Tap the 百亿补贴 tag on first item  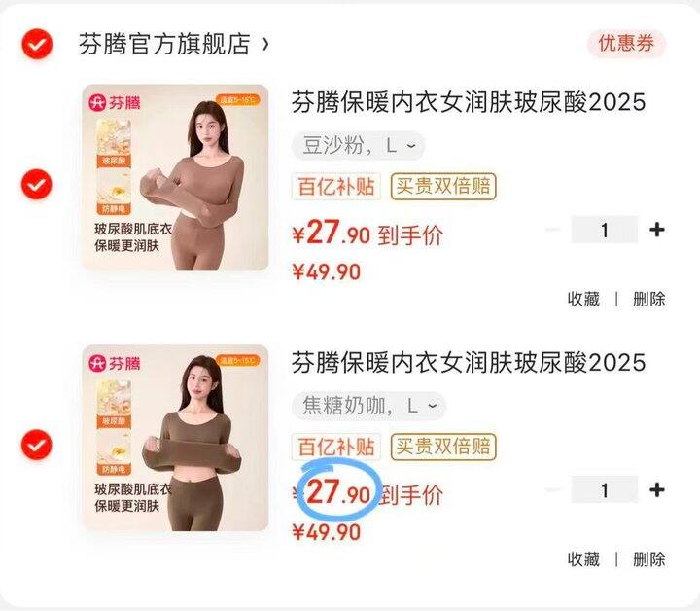pyautogui.click(x=336, y=186)
